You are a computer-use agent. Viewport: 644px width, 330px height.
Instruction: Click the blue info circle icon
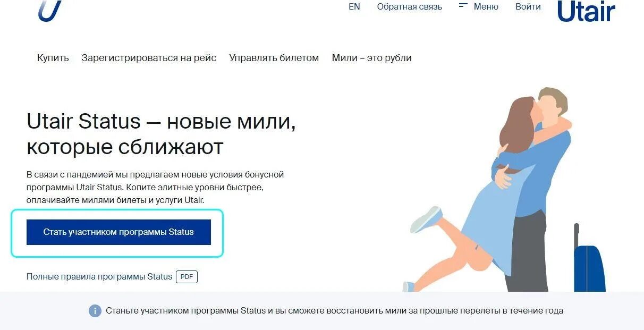[x=95, y=311]
